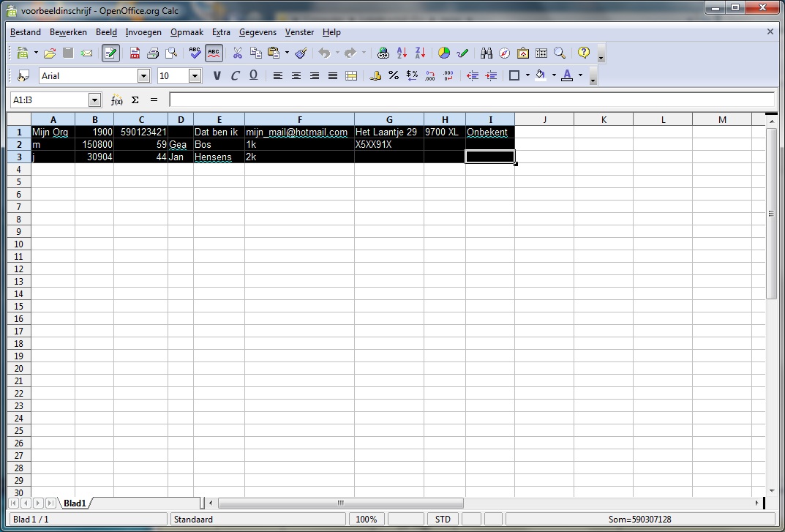The image size is (785, 532).
Task: Toggle AutoSpellcheck on or off
Action: tap(214, 53)
